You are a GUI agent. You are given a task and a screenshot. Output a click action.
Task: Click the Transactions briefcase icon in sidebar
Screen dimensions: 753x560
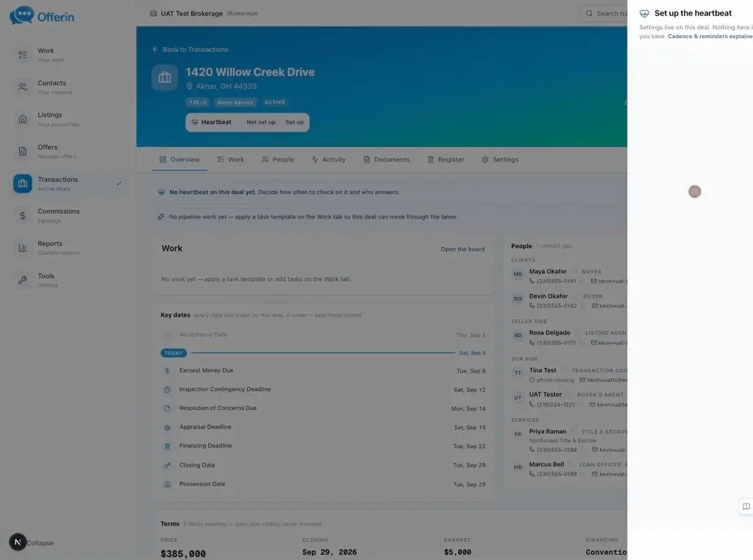click(x=23, y=183)
